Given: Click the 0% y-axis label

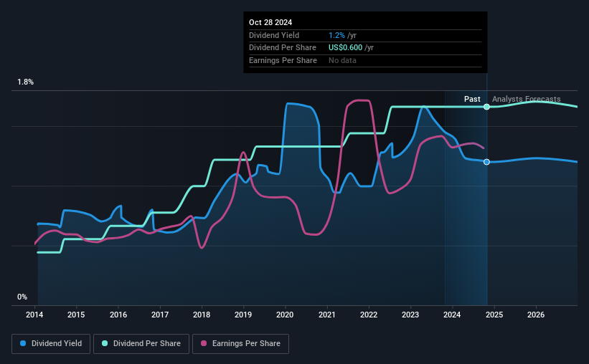Looking at the screenshot, I should coord(22,297).
